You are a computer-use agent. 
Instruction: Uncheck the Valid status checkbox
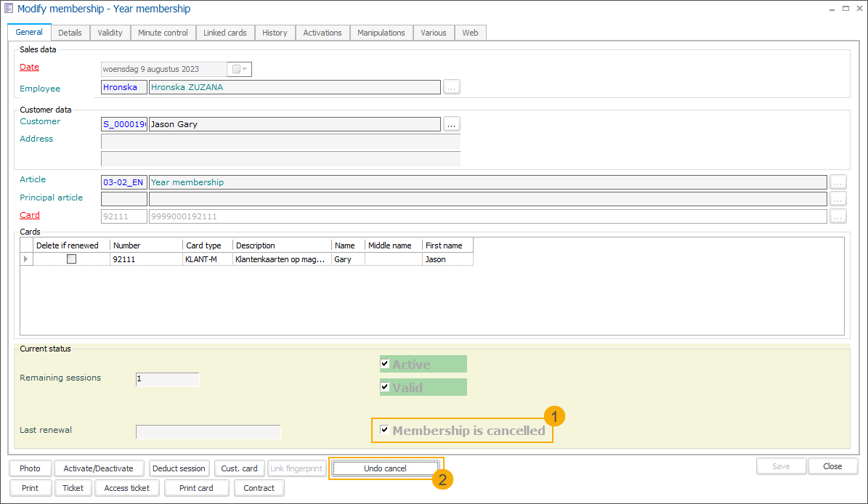[x=385, y=386]
